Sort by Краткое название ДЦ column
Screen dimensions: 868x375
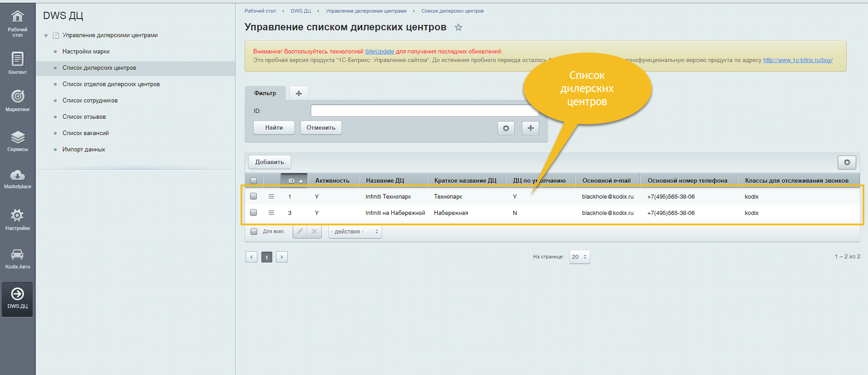(465, 180)
